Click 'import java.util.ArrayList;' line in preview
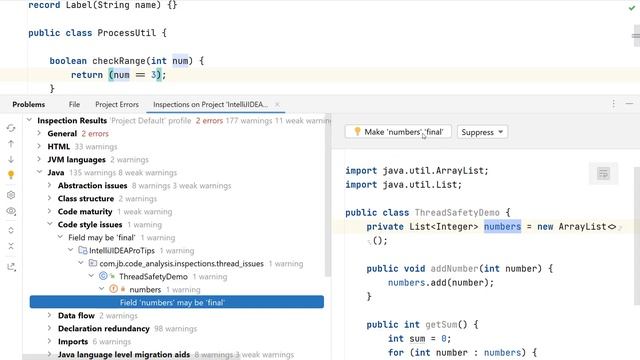640x360 pixels. pyautogui.click(x=417, y=171)
